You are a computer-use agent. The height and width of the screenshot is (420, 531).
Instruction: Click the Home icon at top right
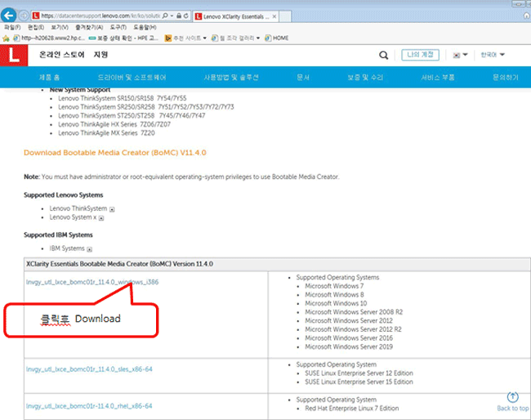point(526,16)
